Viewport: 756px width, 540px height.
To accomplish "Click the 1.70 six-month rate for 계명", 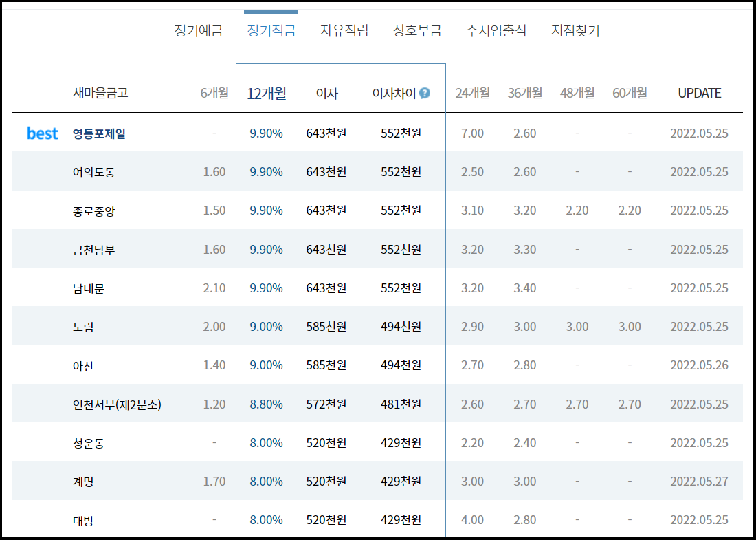I will (214, 482).
